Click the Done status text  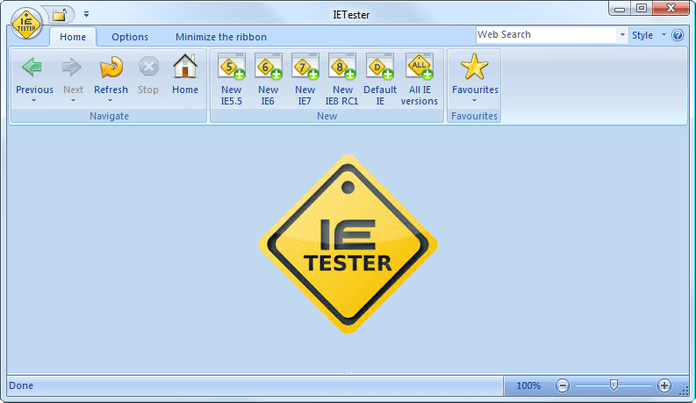(21, 386)
